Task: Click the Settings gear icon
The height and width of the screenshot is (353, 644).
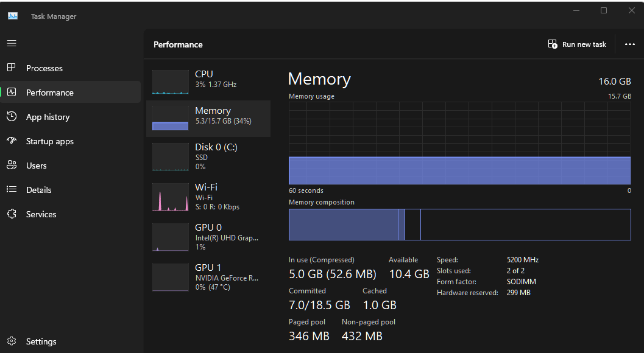Action: click(x=12, y=341)
